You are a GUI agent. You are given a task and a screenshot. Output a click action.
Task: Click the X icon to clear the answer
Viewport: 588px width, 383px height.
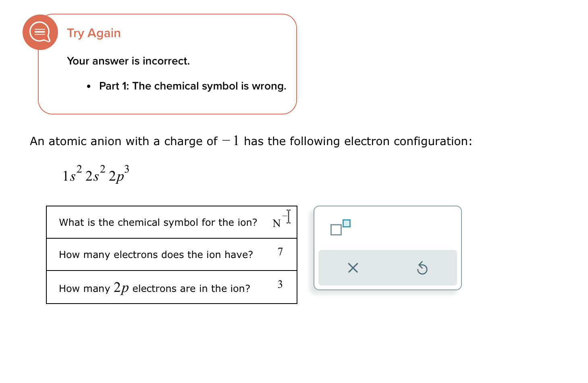pyautogui.click(x=352, y=267)
